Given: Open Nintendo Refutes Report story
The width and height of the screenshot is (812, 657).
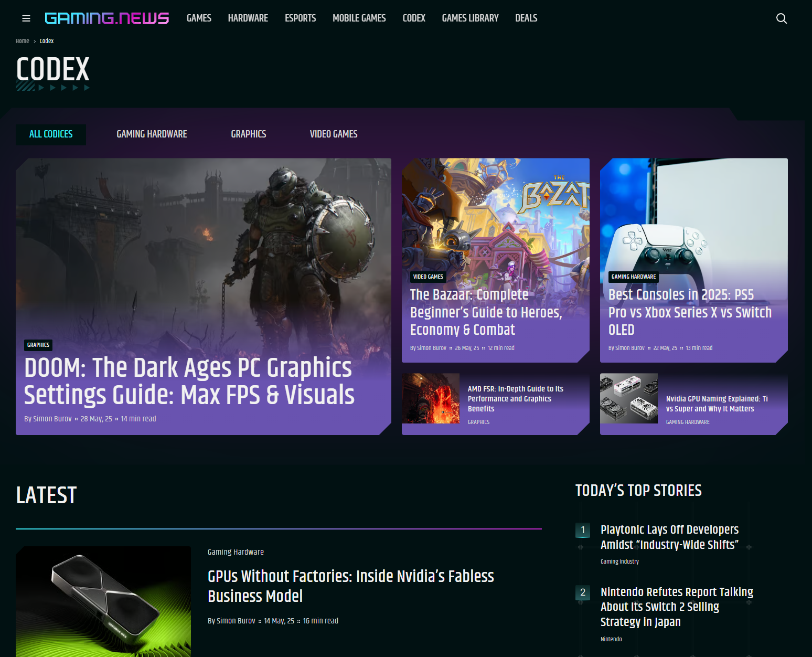Looking at the screenshot, I should pos(677,607).
